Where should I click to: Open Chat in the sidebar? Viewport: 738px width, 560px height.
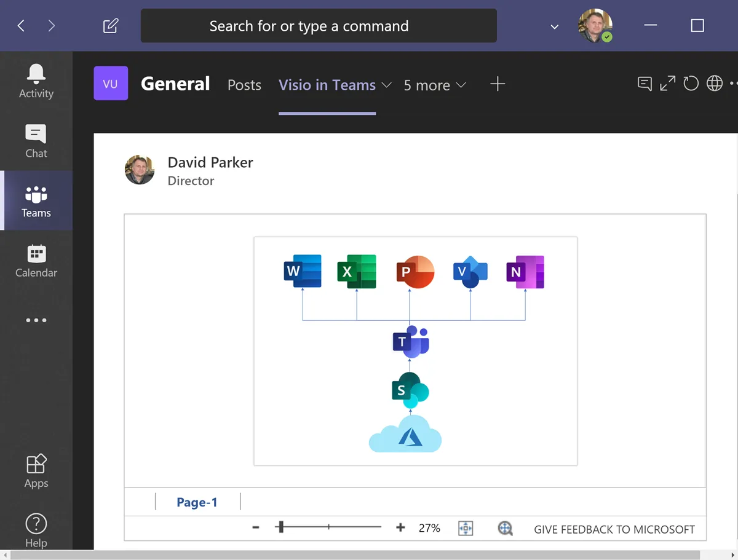(36, 141)
